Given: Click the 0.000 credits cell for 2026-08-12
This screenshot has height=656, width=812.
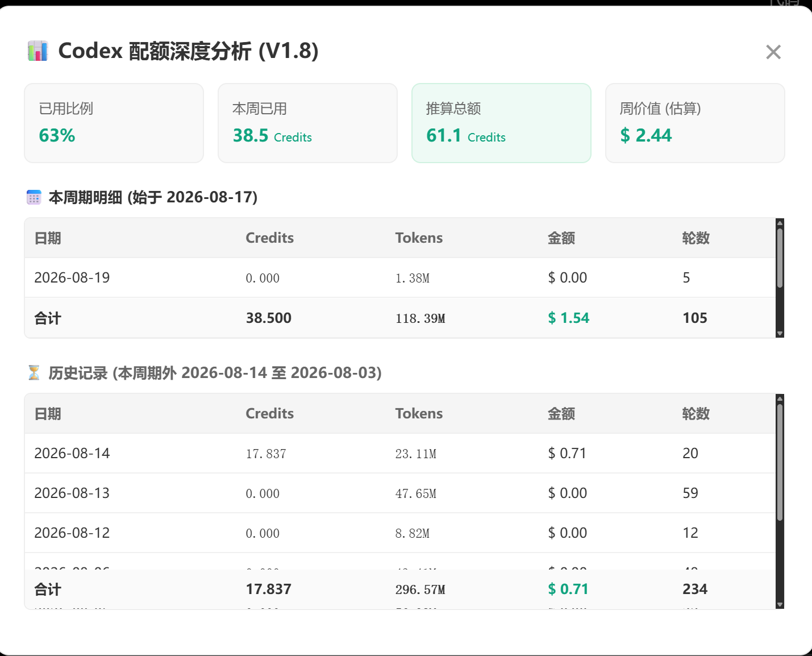Looking at the screenshot, I should click(x=263, y=533).
